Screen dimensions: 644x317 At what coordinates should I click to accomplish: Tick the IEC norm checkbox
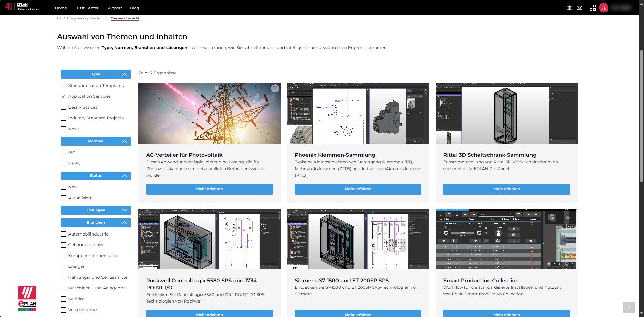[63, 153]
